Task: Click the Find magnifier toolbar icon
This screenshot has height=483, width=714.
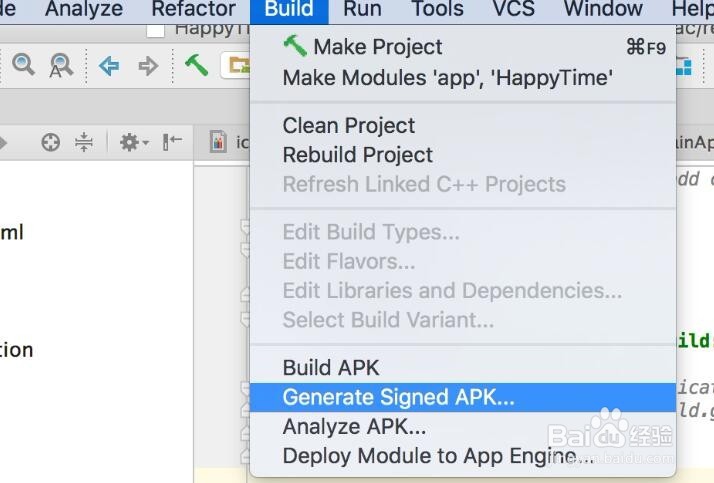Action: (23, 65)
